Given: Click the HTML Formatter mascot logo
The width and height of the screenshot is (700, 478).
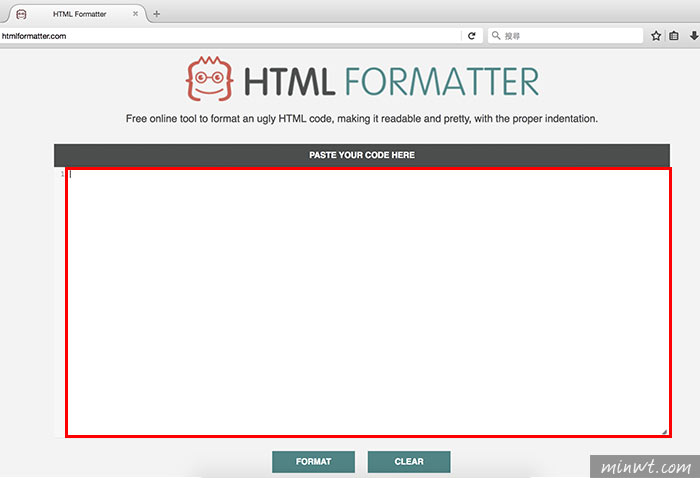Looking at the screenshot, I should (x=209, y=79).
